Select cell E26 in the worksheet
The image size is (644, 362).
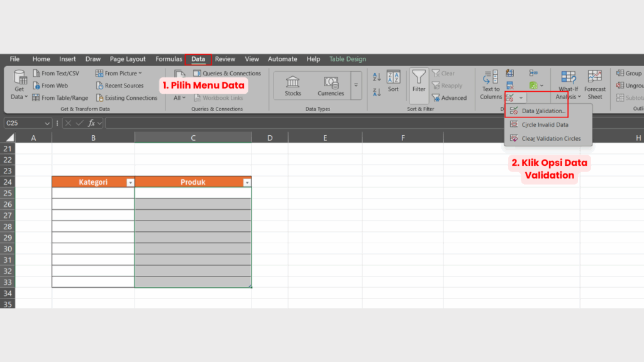[325, 205]
